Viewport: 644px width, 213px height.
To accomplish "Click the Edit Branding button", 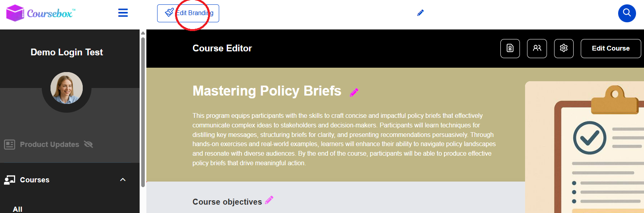I will [x=188, y=13].
